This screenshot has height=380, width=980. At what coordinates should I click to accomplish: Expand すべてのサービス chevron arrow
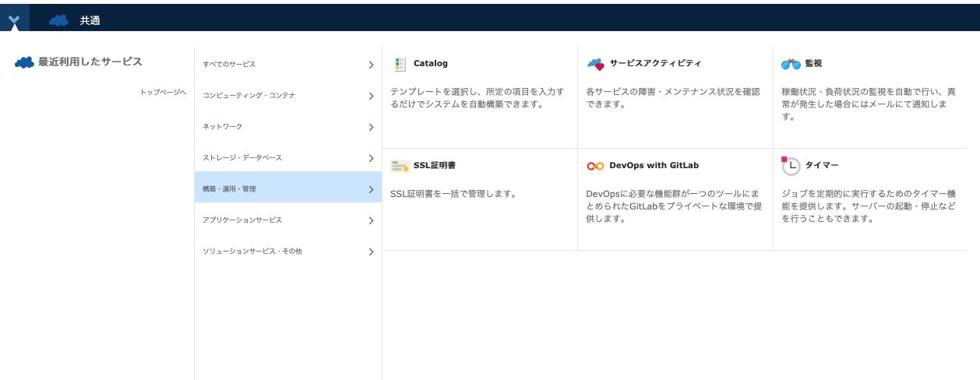(x=371, y=65)
